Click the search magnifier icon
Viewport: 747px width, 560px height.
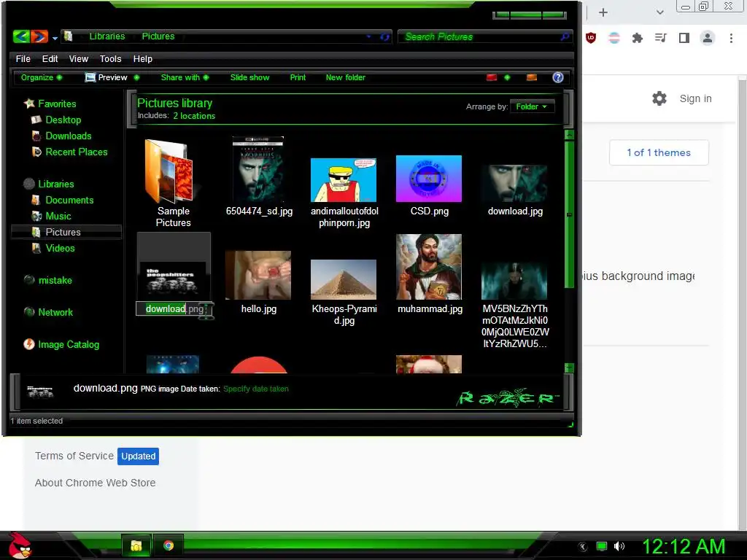click(565, 36)
